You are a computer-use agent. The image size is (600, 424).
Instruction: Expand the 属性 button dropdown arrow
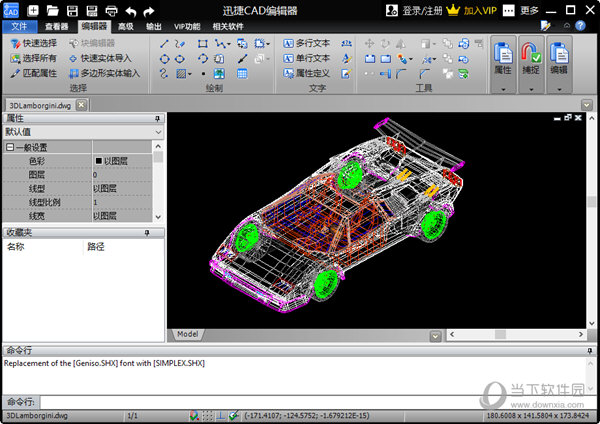(503, 90)
